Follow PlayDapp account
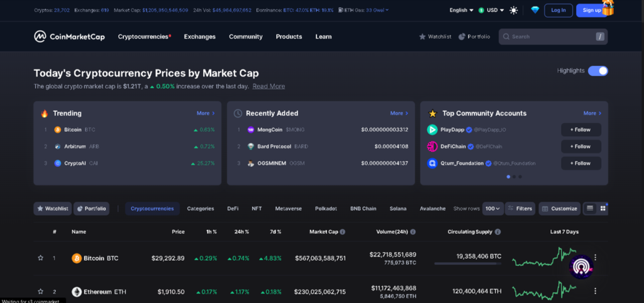This screenshot has width=644, height=303. [580, 129]
